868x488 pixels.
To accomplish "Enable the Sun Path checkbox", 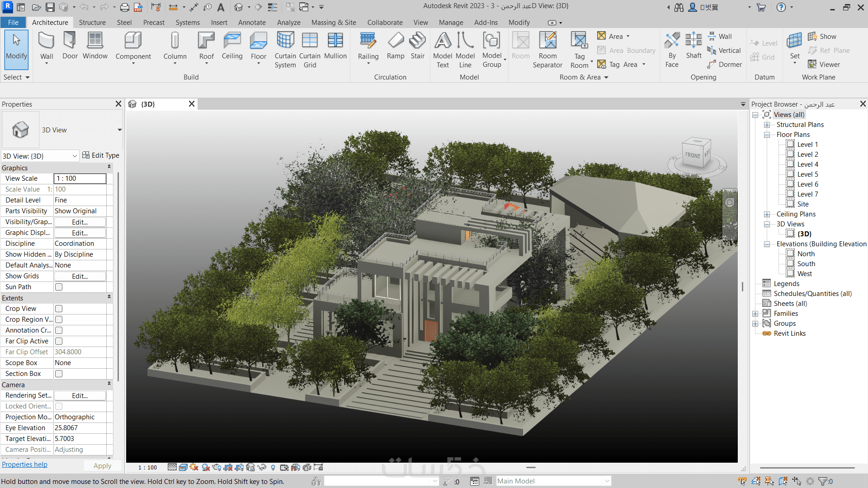I will pos(59,287).
